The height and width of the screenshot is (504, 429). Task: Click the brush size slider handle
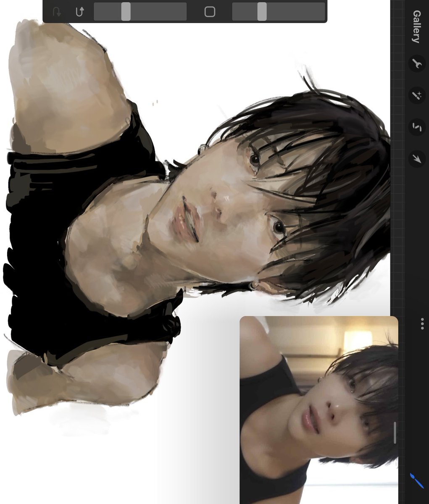click(x=262, y=11)
